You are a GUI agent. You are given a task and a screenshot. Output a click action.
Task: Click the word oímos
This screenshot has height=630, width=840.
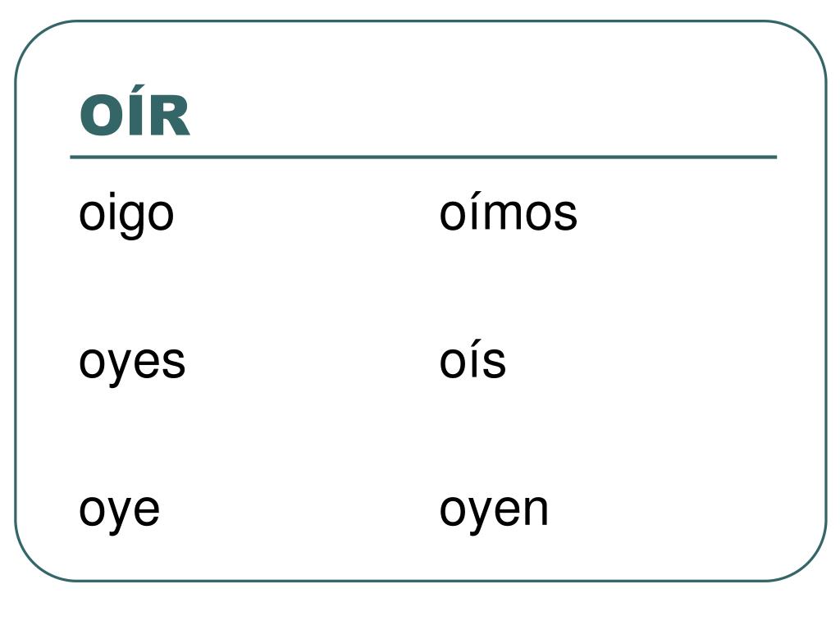pos(508,214)
